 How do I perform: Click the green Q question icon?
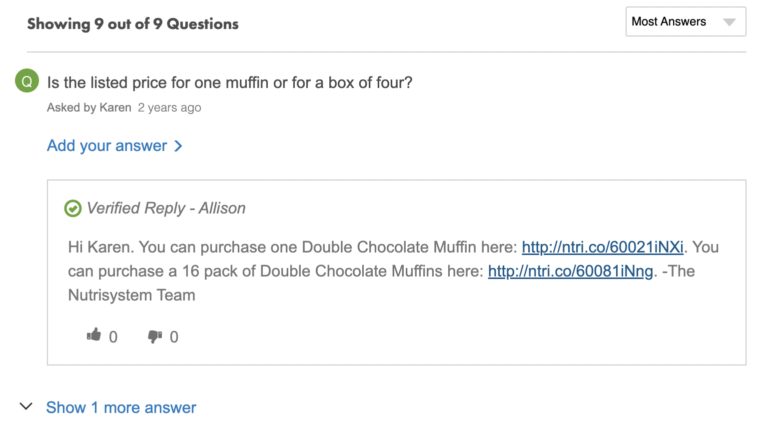pos(27,83)
